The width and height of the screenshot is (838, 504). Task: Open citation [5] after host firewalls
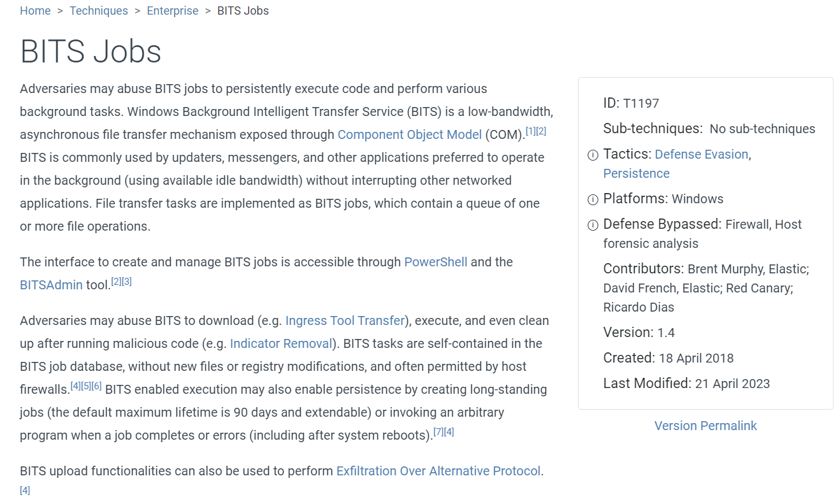tap(86, 386)
